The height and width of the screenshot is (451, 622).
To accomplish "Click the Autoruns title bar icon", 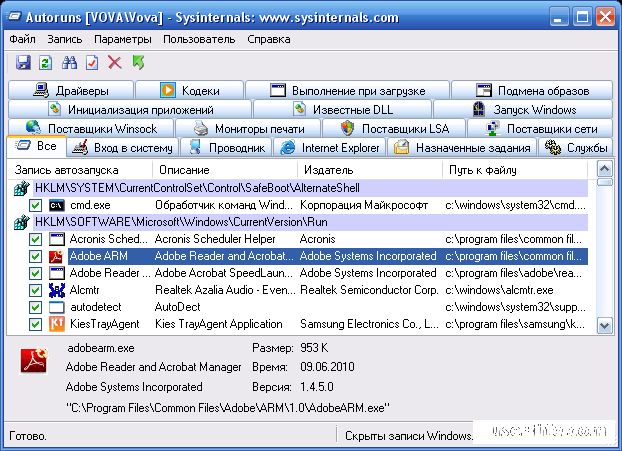I will click(14, 17).
